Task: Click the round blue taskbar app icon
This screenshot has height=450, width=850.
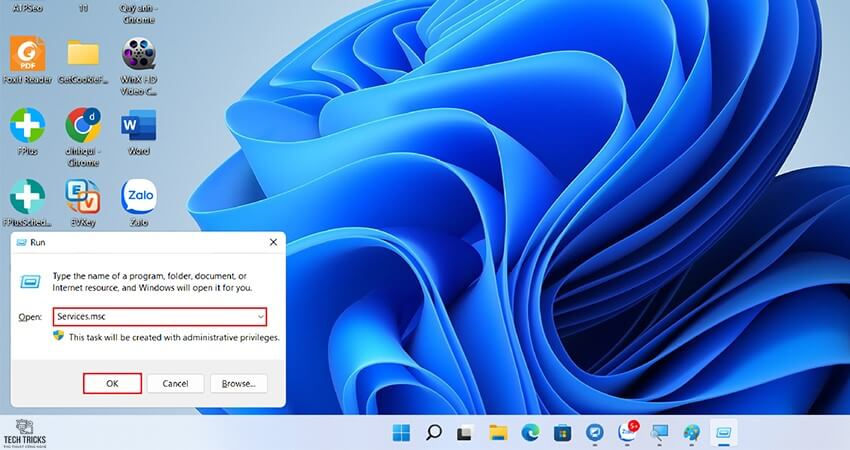Action: (595, 432)
